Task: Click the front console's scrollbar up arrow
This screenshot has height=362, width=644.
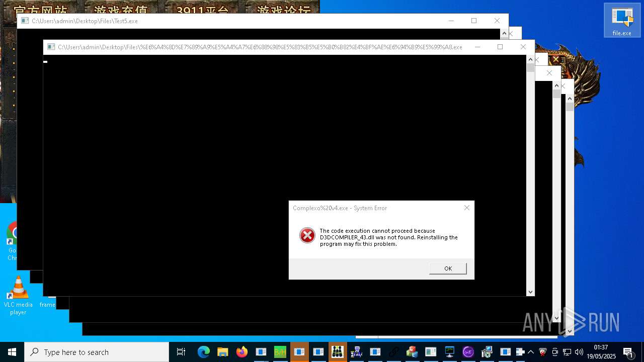Action: coord(530,59)
